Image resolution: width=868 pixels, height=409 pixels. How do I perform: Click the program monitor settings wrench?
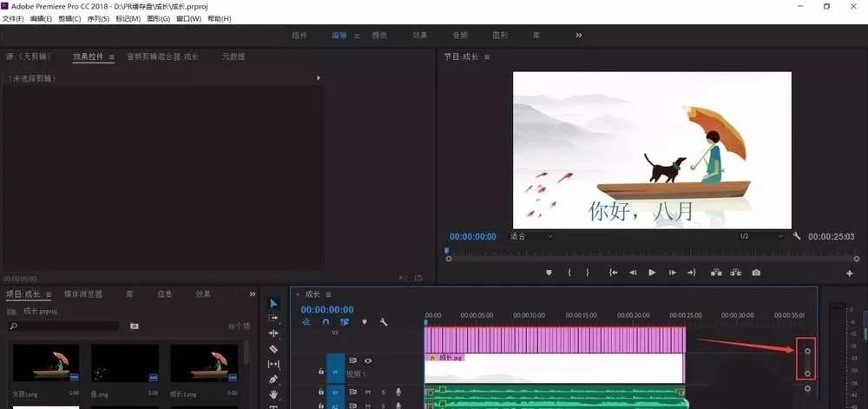coord(797,236)
